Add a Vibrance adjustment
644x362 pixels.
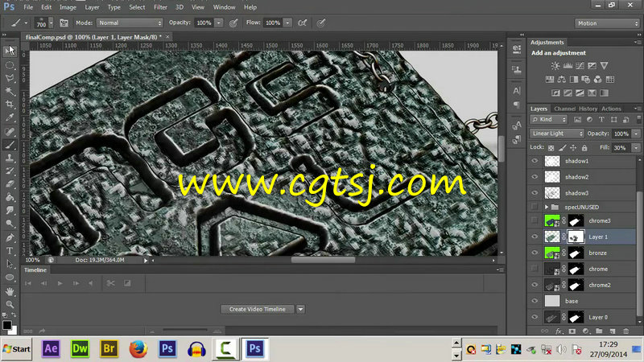click(604, 66)
